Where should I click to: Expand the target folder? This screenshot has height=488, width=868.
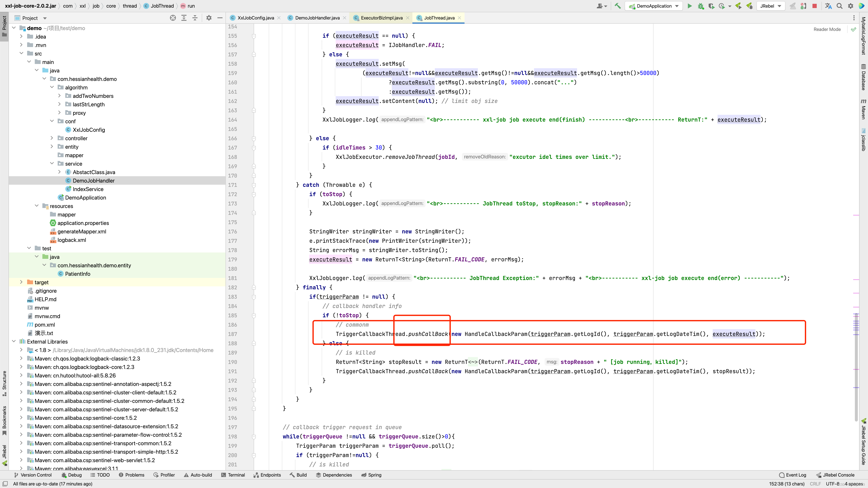click(21, 282)
